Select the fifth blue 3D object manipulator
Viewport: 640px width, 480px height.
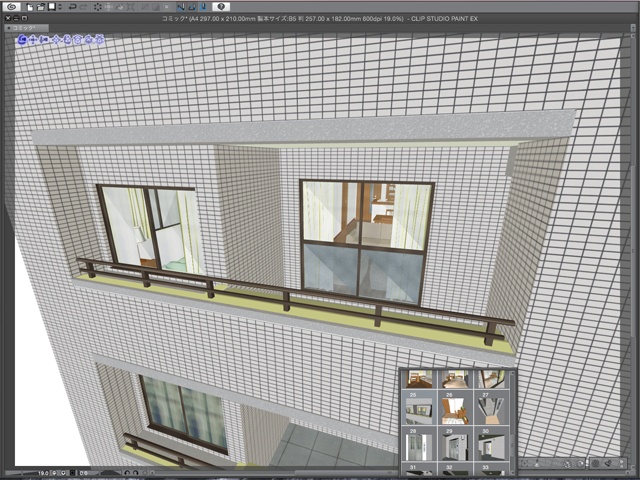[x=67, y=40]
